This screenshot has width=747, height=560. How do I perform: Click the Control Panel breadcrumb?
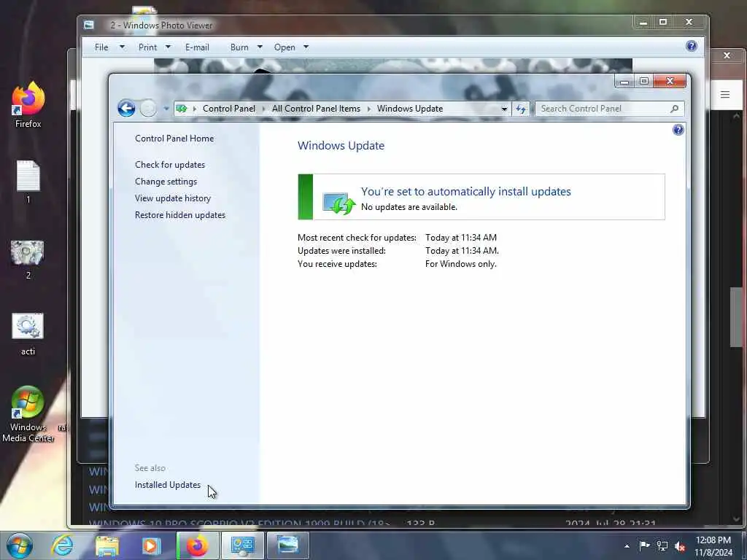tap(229, 109)
